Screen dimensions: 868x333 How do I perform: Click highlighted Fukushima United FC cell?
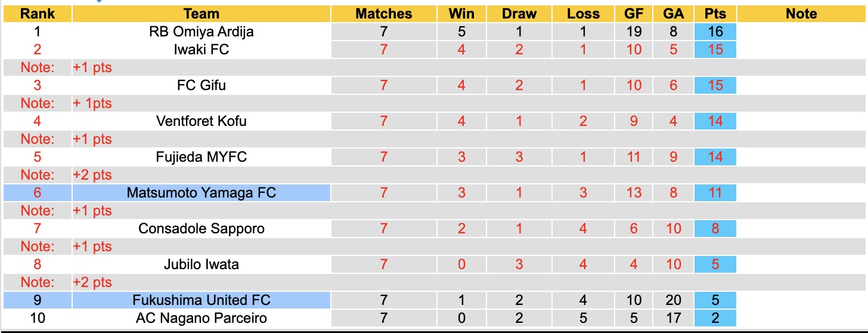point(201,300)
